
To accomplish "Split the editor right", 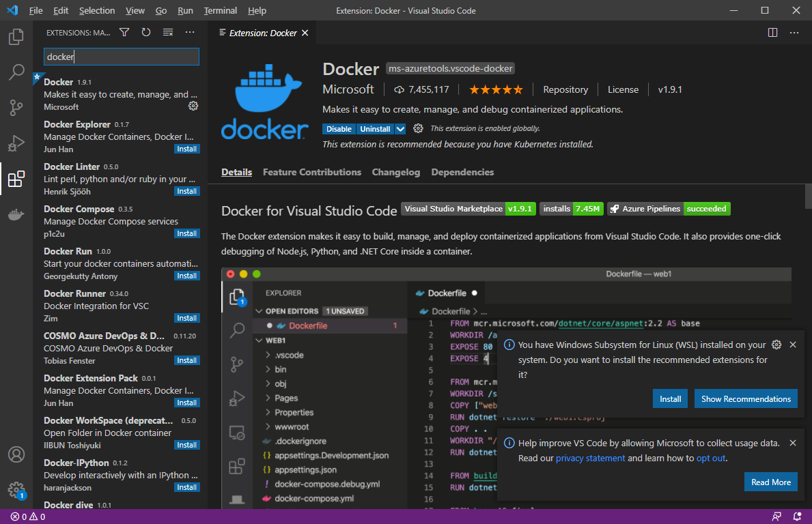I will coord(772,33).
